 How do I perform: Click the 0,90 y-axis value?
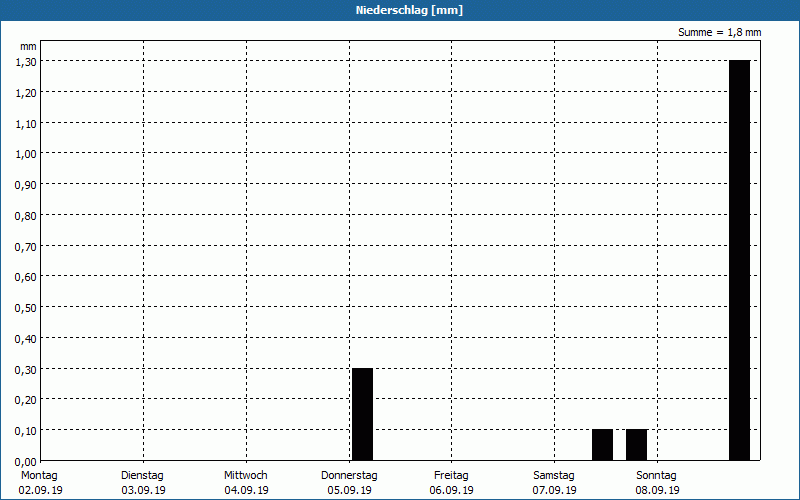tap(26, 185)
